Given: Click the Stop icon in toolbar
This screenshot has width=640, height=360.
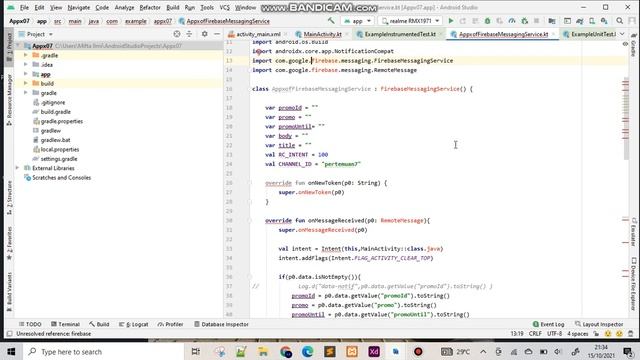Looking at the screenshot, I should pos(537,21).
